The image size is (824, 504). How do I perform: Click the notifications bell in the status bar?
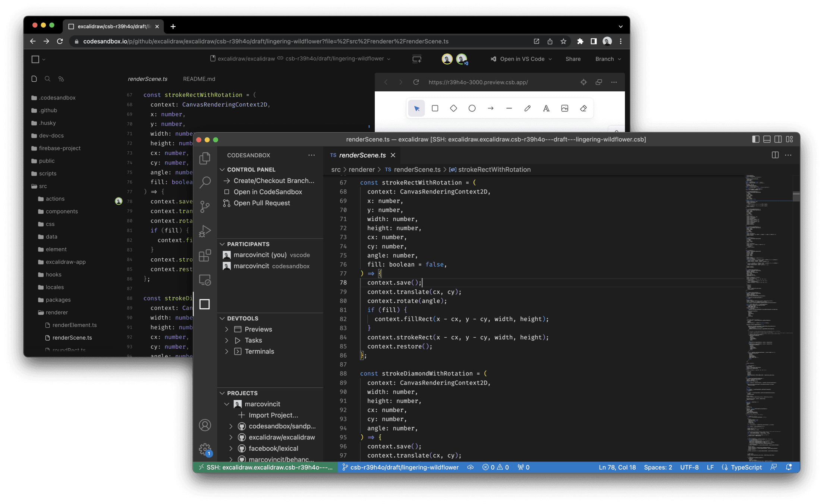[788, 467]
